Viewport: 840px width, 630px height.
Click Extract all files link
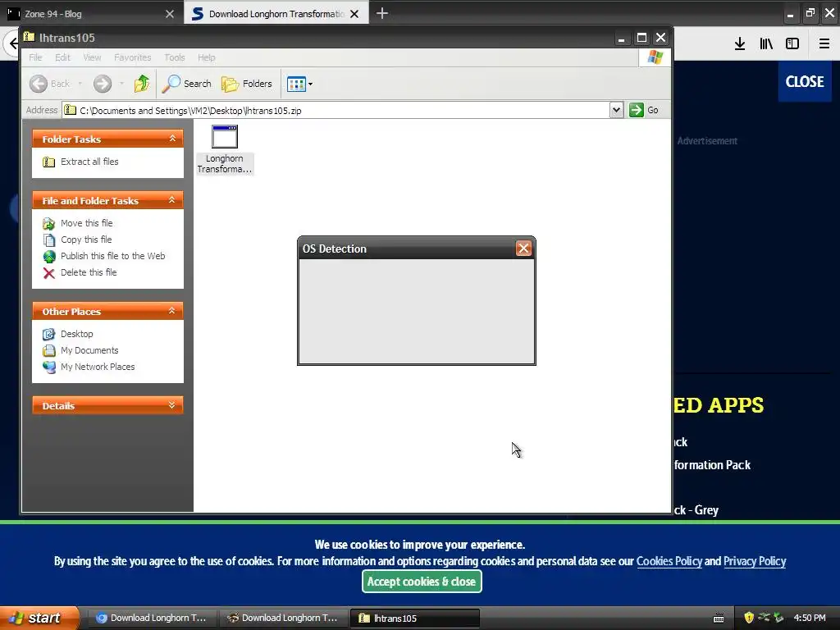[89, 162]
